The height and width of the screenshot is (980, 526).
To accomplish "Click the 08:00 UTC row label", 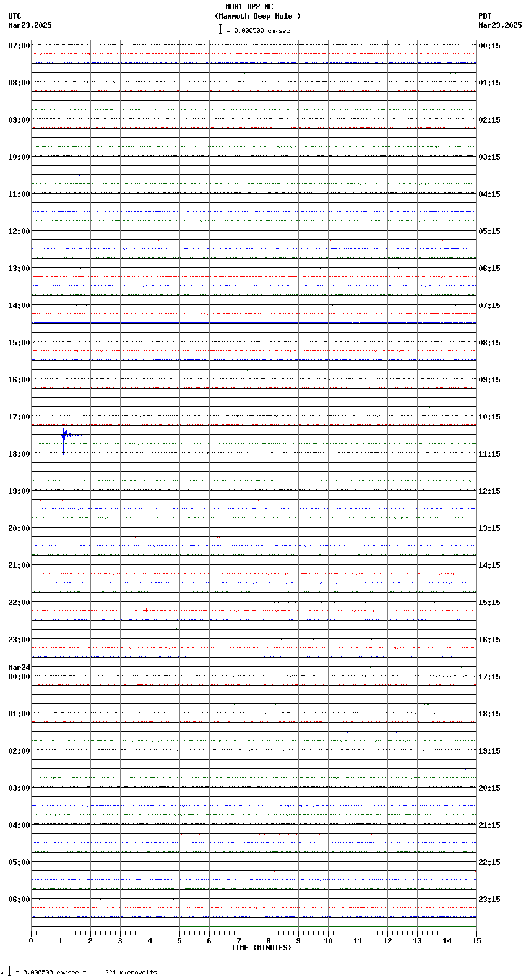I will click(x=19, y=83).
